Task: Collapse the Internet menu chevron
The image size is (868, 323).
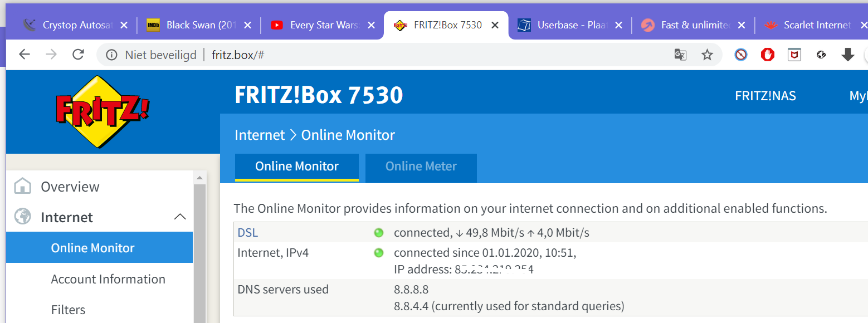Action: 180,217
